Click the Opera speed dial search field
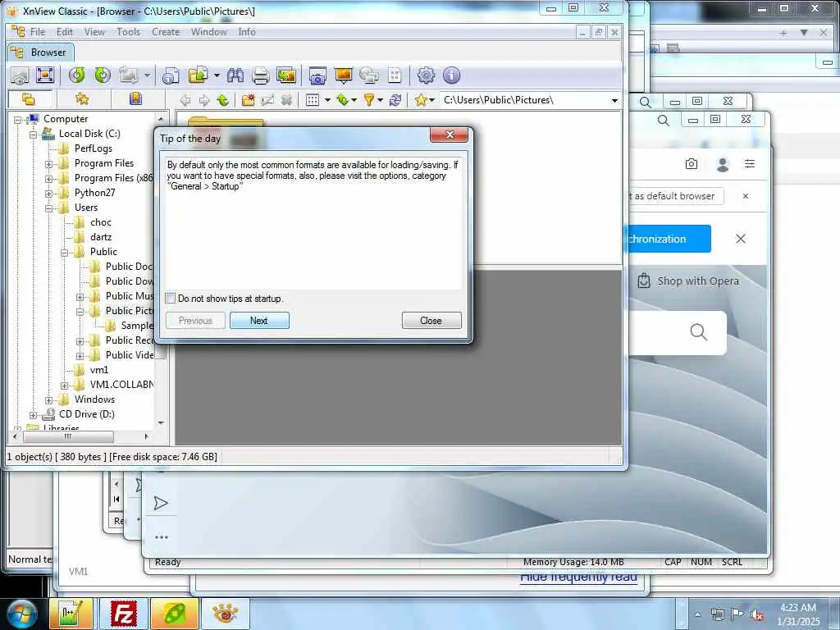 [678, 333]
